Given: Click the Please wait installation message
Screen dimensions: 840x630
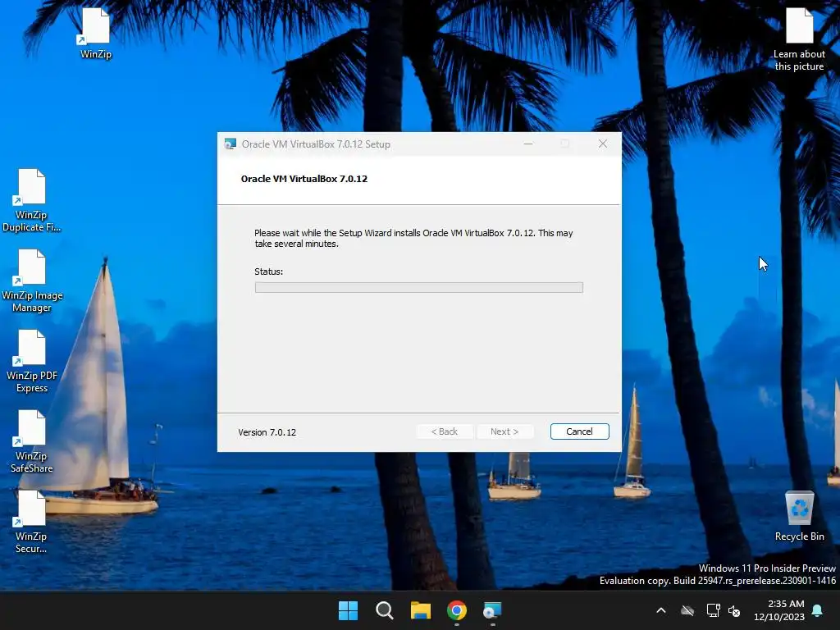Looking at the screenshot, I should [x=413, y=239].
